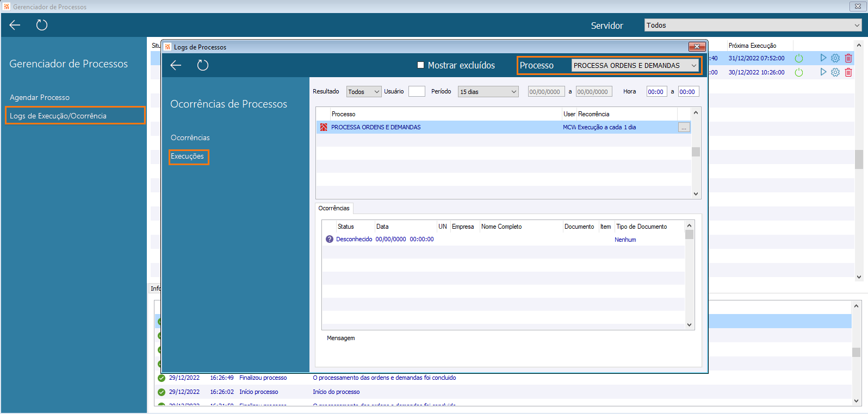Click the Próxima Execução column header
Image resolution: width=868 pixels, height=414 pixels.
click(x=752, y=46)
